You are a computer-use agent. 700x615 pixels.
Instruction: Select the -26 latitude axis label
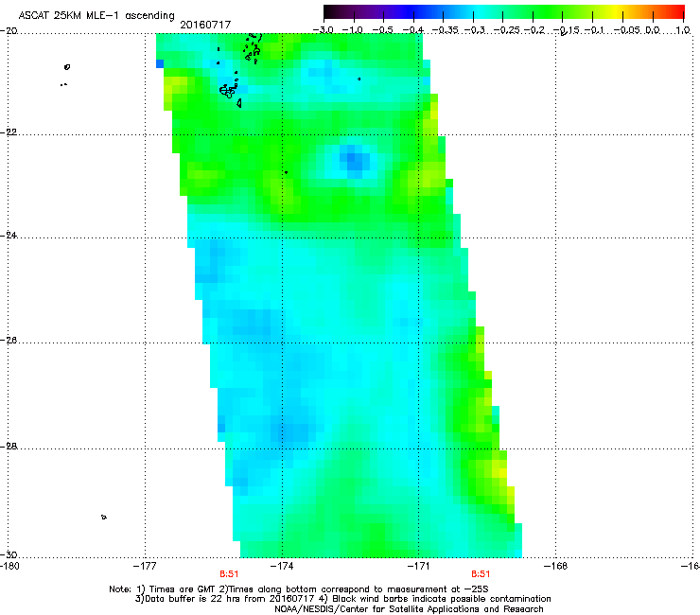(x=9, y=341)
